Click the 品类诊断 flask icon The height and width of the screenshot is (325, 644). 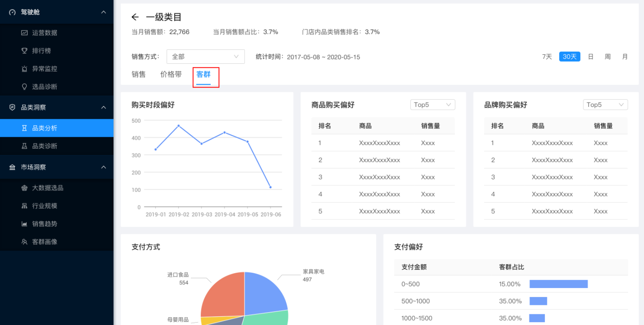pyautogui.click(x=24, y=146)
